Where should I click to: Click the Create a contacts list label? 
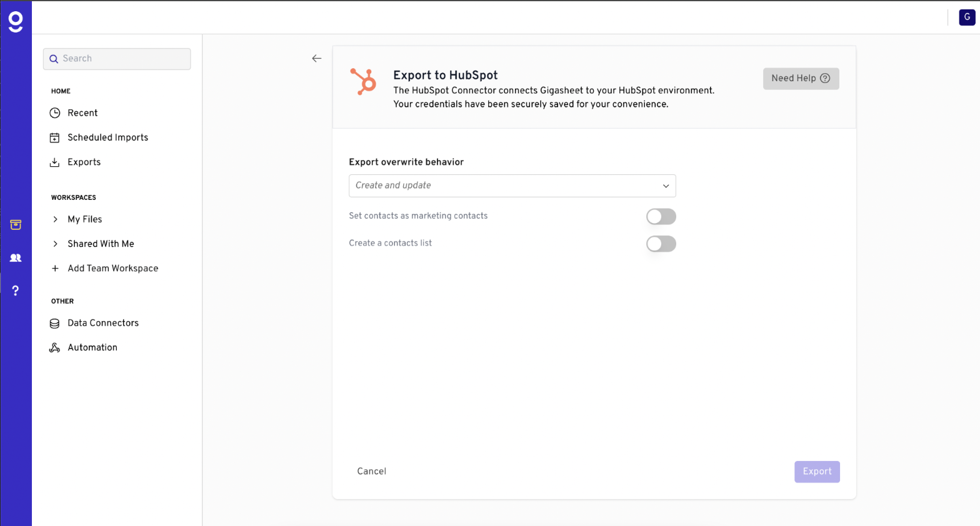(390, 243)
